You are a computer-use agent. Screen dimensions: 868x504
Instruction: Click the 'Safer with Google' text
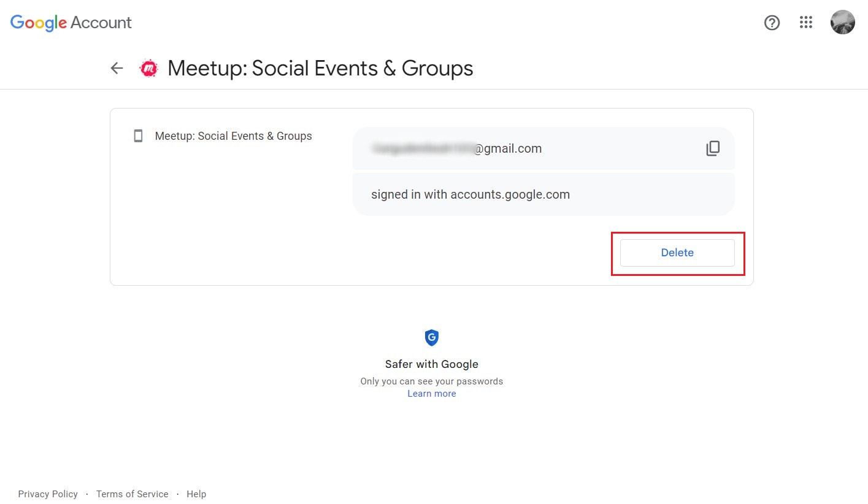[x=432, y=364]
